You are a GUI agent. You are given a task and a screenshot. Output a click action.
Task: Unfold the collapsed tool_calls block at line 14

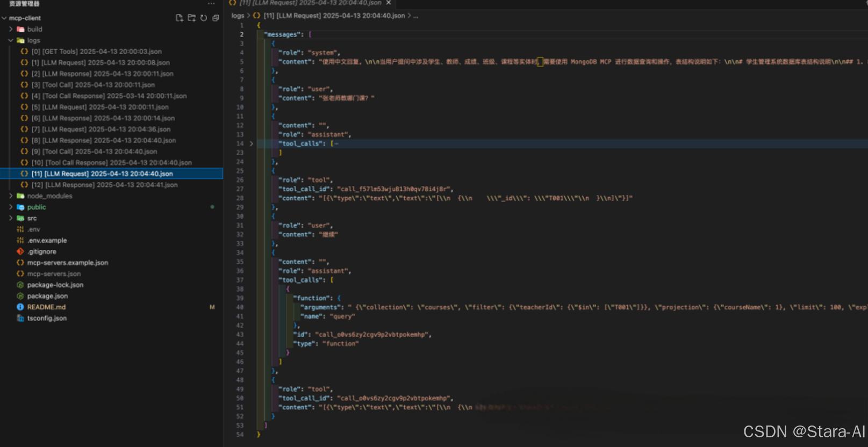(x=251, y=143)
